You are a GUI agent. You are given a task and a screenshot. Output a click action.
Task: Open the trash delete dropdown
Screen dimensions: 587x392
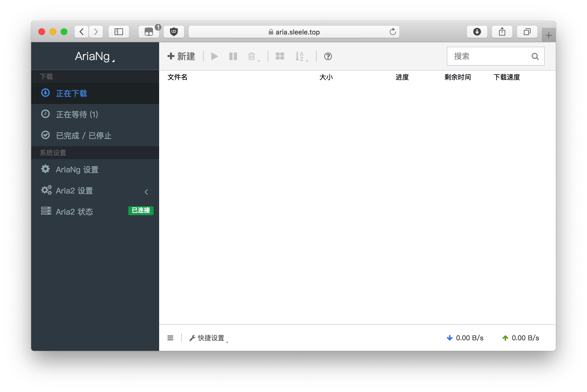click(x=253, y=56)
